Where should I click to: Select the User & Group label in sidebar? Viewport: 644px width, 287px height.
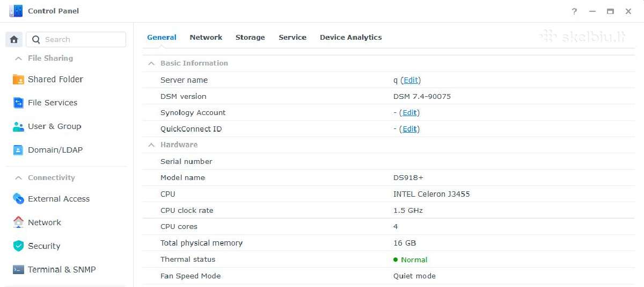55,126
